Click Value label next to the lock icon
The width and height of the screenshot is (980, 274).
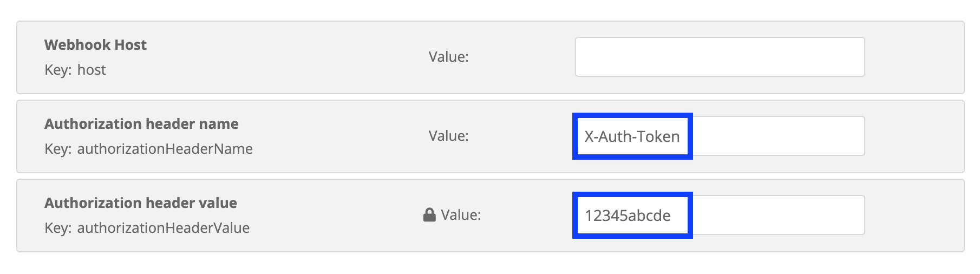click(461, 215)
